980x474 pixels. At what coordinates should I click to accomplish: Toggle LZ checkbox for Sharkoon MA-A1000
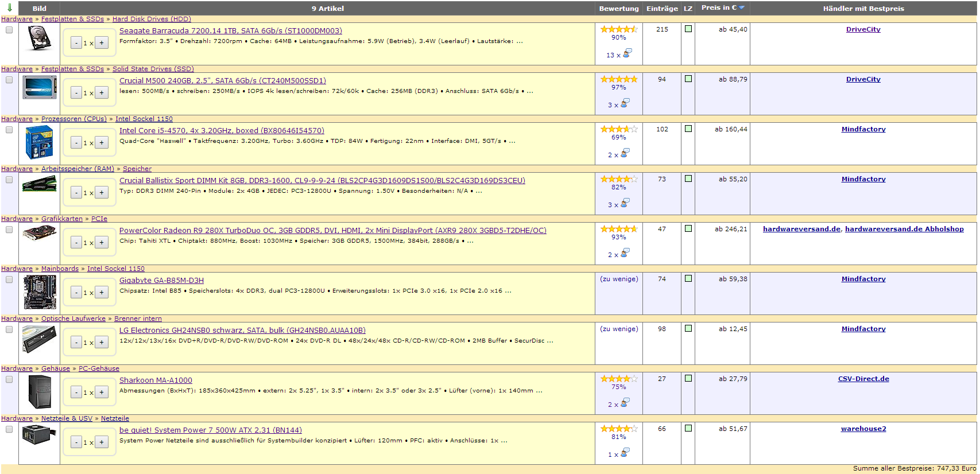pyautogui.click(x=688, y=378)
